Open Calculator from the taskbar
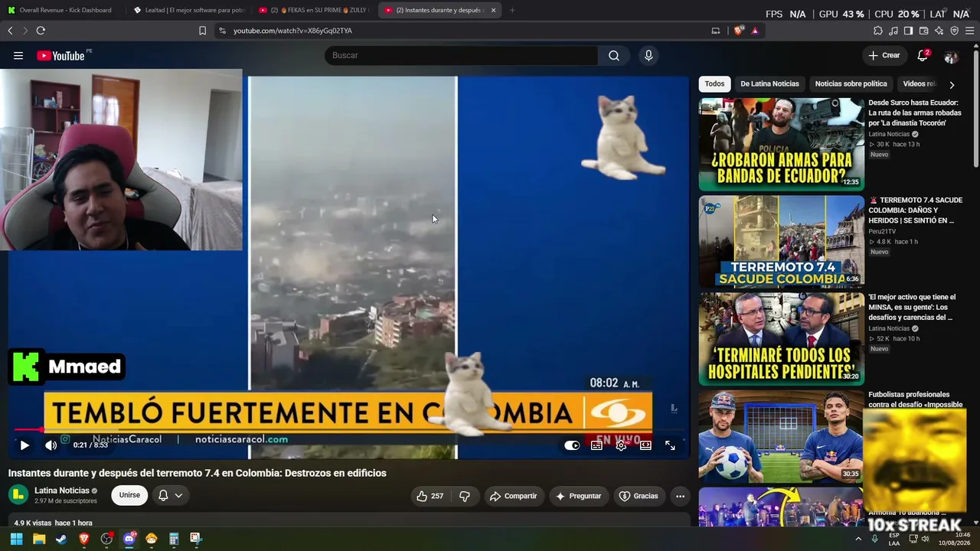This screenshot has height=551, width=980. (174, 539)
